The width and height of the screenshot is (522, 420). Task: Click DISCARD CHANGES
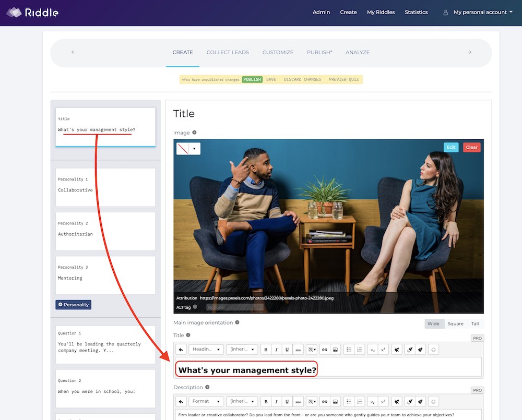(302, 79)
